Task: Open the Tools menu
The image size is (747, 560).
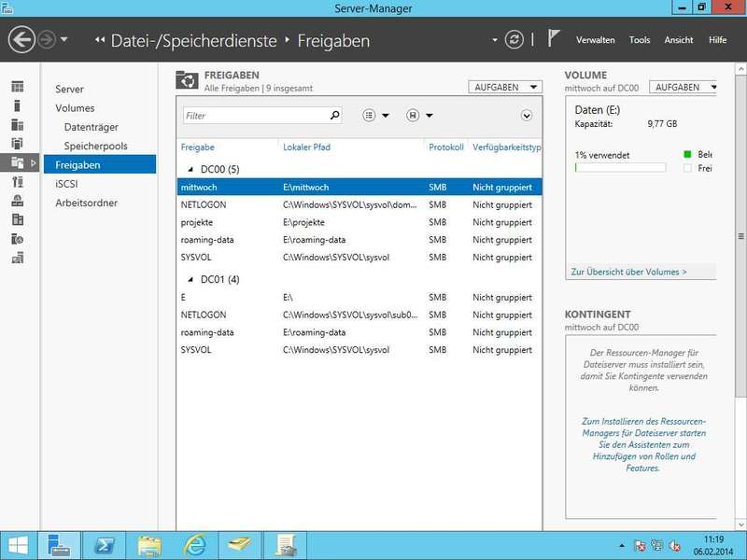Action: point(640,40)
